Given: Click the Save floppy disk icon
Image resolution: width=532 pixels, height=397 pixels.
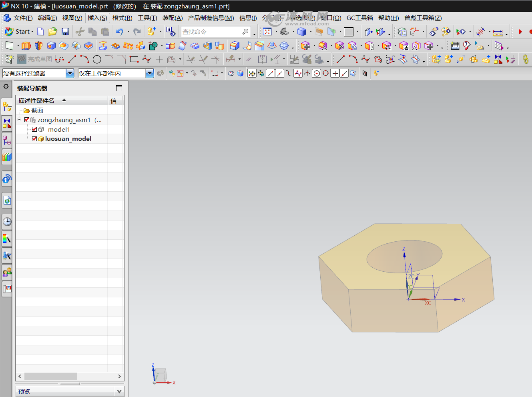Looking at the screenshot, I should click(65, 32).
